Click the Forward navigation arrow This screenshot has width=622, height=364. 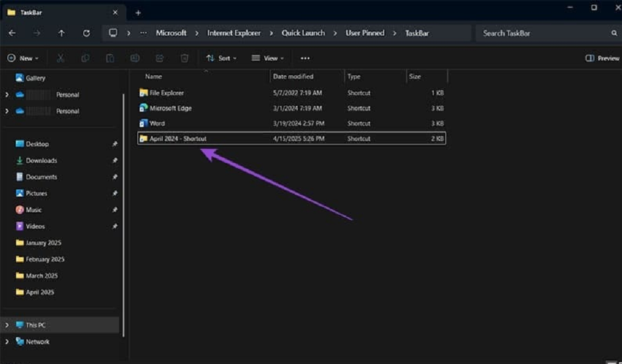click(37, 33)
